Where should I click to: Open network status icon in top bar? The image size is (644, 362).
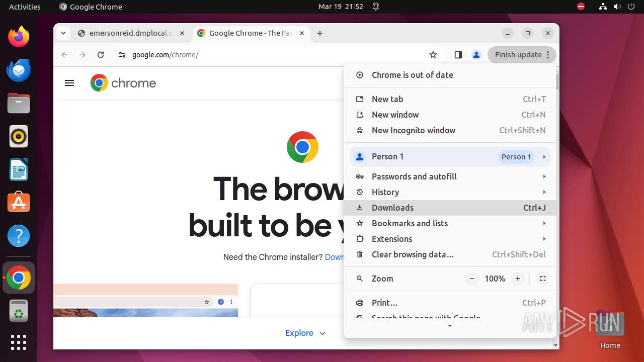603,7
